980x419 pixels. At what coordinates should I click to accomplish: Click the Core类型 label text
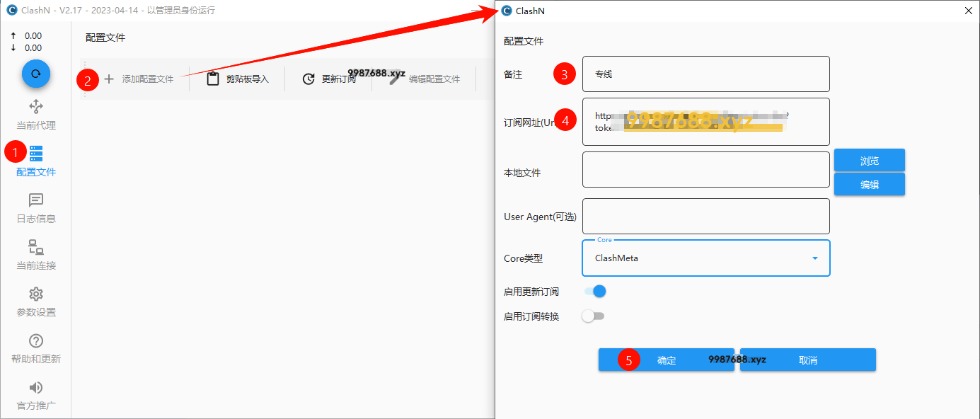pos(524,258)
